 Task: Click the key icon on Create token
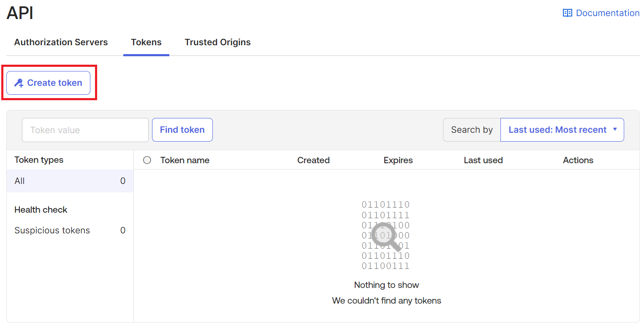19,83
